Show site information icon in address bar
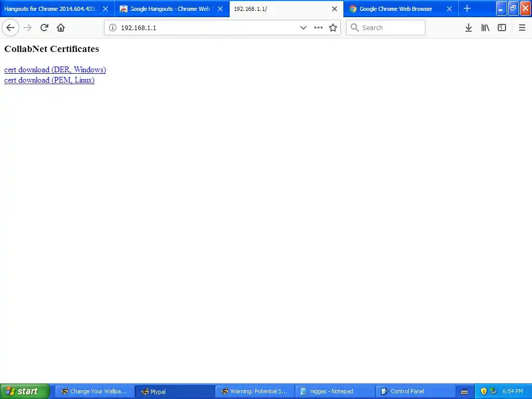This screenshot has height=399, width=532. 113,28
